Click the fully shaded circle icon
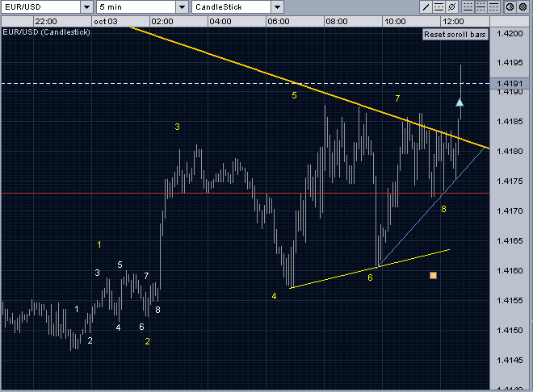This screenshot has width=533, height=392. pyautogui.click(x=523, y=6)
